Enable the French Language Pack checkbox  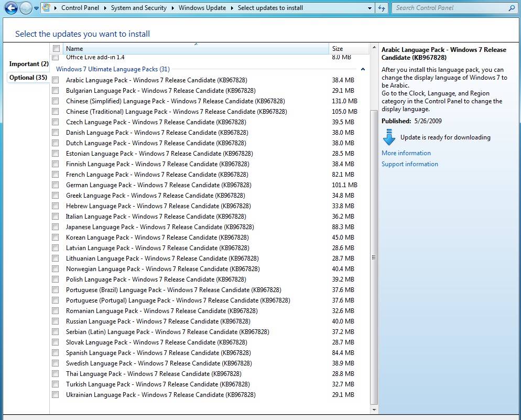(x=56, y=175)
